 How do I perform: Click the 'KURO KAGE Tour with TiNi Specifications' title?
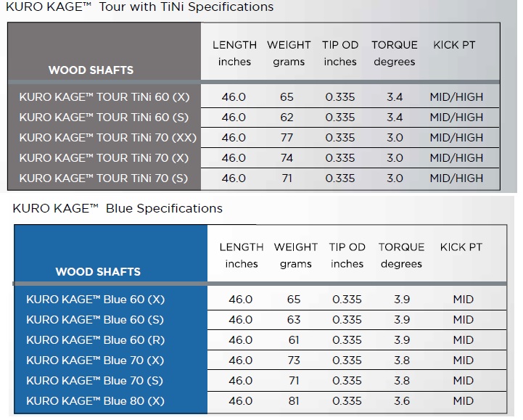[x=139, y=7]
